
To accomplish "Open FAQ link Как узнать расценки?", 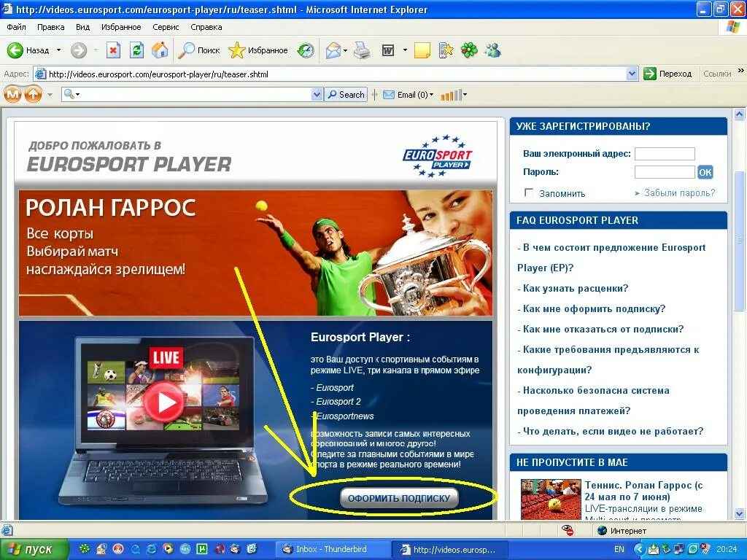I will pyautogui.click(x=575, y=288).
